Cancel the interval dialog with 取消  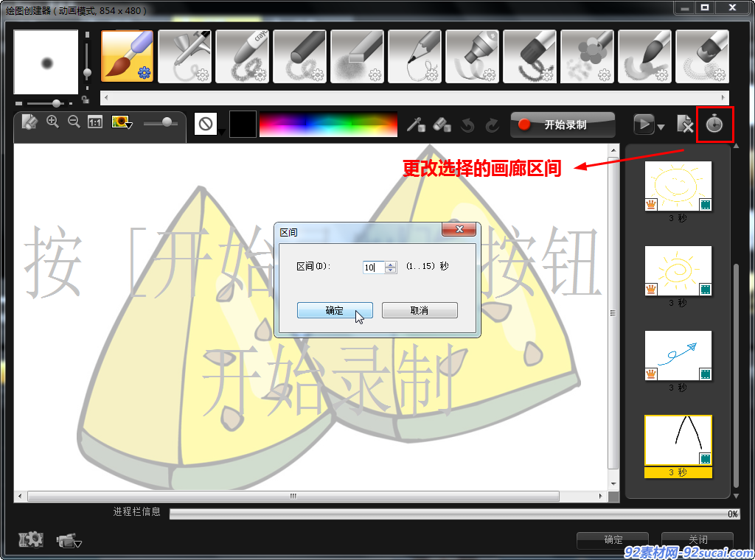coord(420,310)
